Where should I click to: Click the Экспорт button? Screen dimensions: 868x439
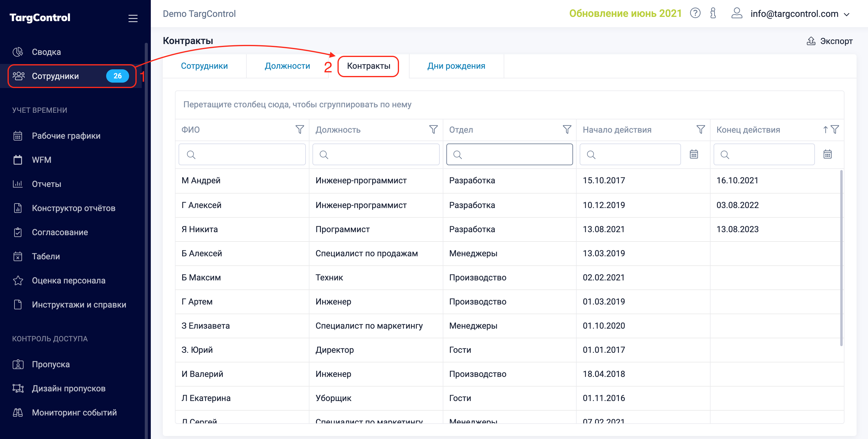(829, 41)
